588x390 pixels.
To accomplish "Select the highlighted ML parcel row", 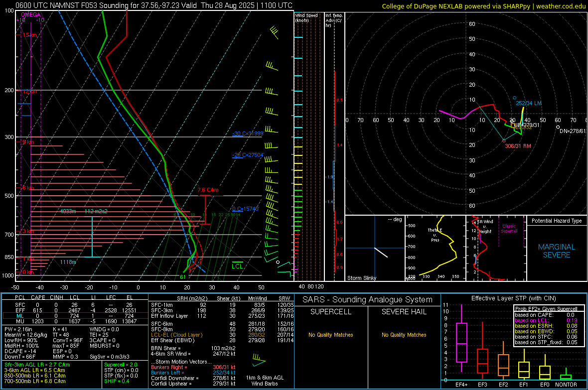I will 75,316.
